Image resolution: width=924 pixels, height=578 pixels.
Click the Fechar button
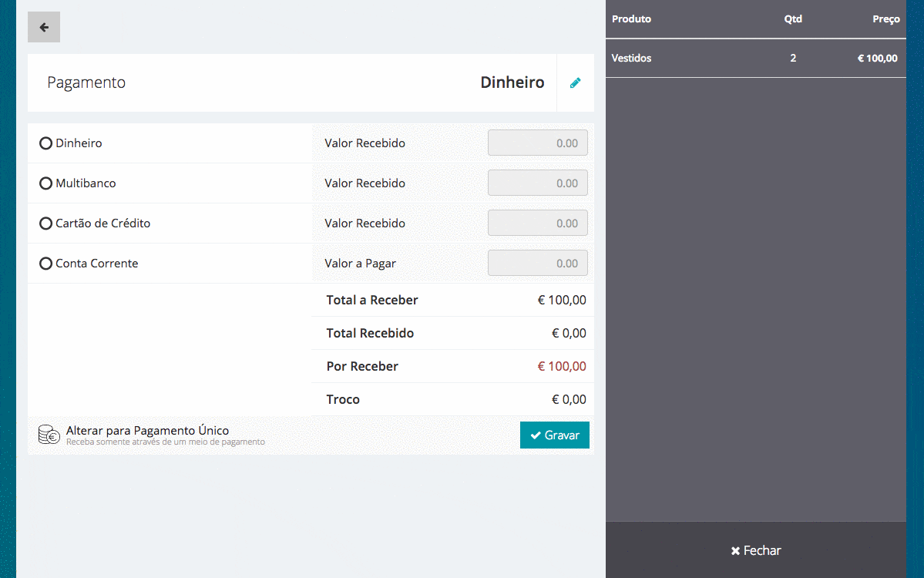[755, 550]
